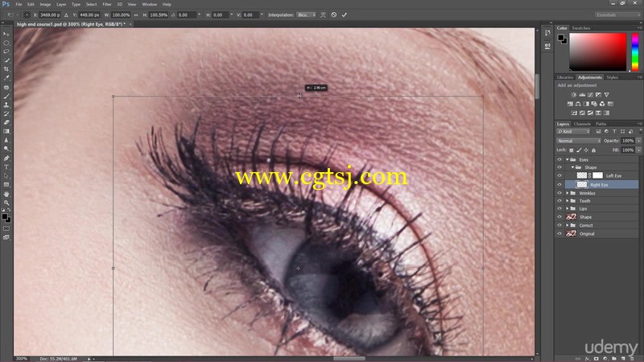Screen dimensions: 644x362
Task: Add layer mask button in Layers panel
Action: point(596,359)
